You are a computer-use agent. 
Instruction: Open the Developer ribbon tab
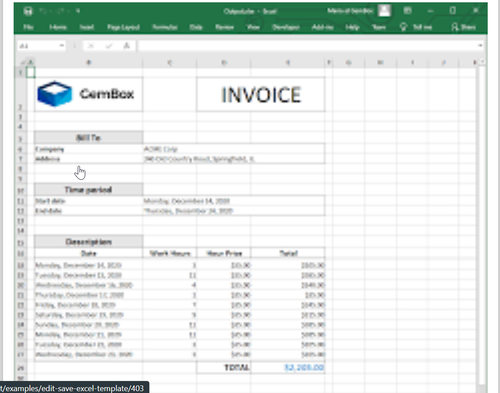pos(286,27)
